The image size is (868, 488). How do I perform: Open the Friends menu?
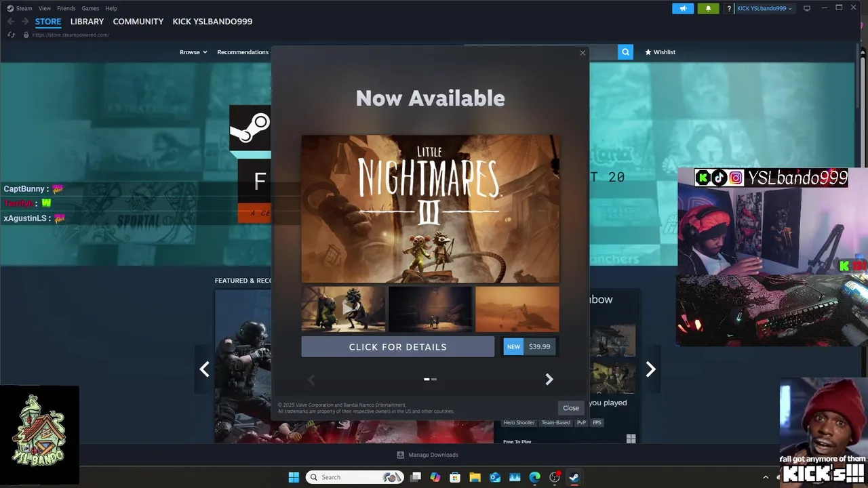[66, 8]
